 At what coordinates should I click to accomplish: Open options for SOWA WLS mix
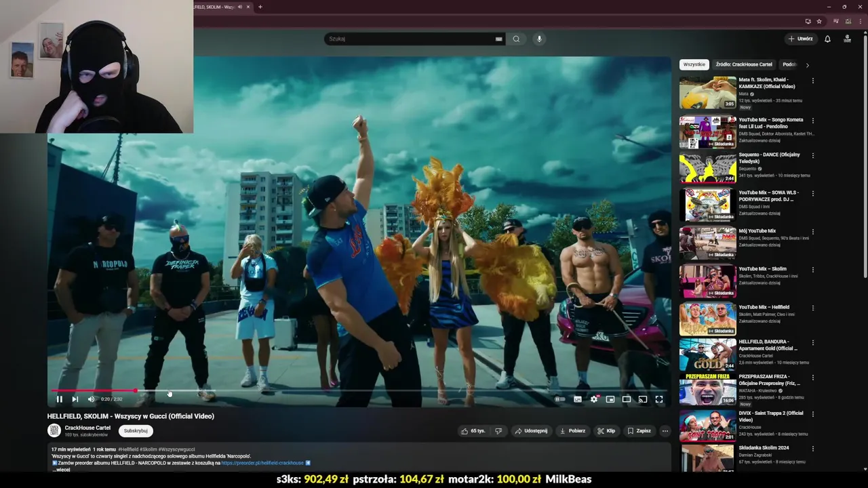[813, 194]
